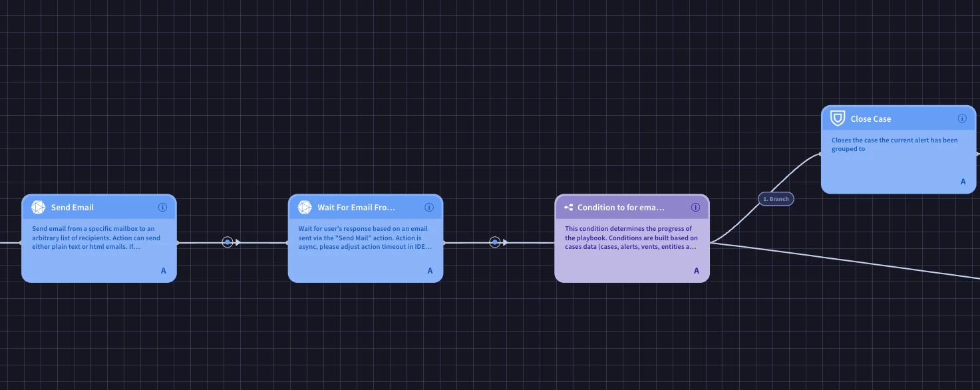Open info for Close Case node
Image resolution: width=980 pixels, height=390 pixels.
pos(962,118)
